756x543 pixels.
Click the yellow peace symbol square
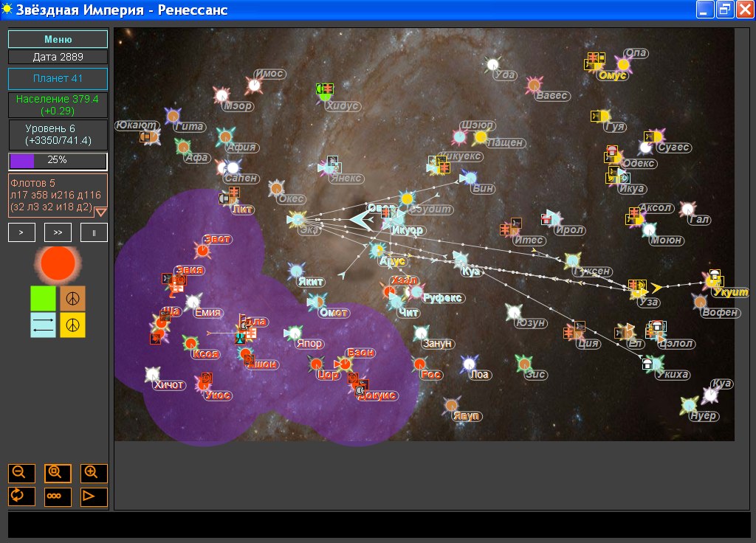73,325
